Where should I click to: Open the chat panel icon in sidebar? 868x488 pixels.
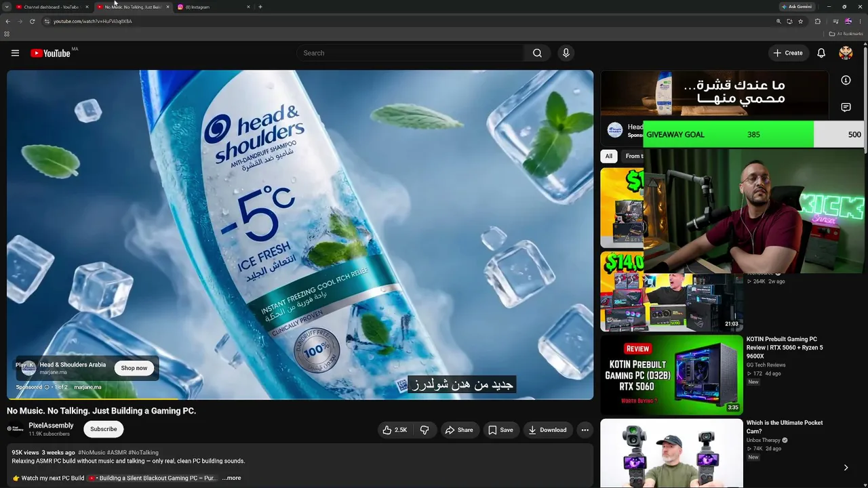pyautogui.click(x=846, y=107)
